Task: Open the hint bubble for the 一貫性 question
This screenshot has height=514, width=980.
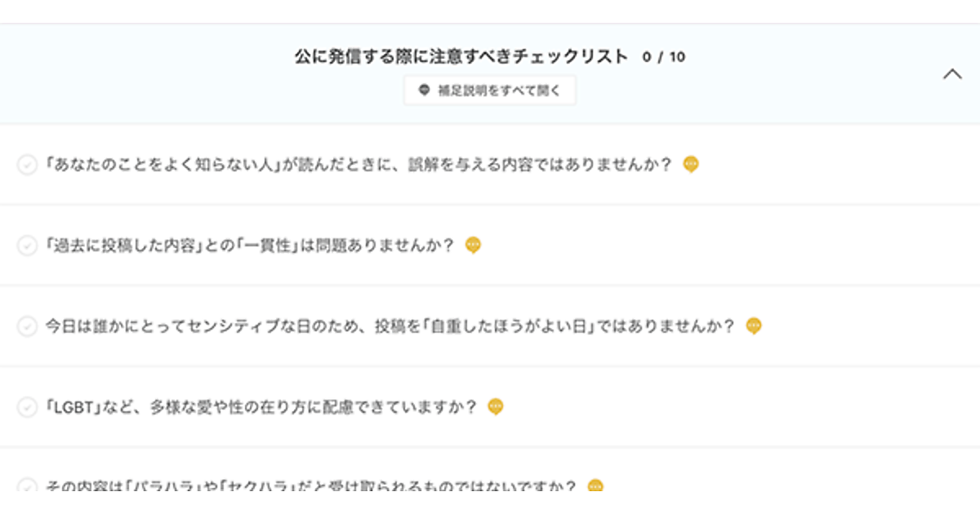Action: point(473,246)
